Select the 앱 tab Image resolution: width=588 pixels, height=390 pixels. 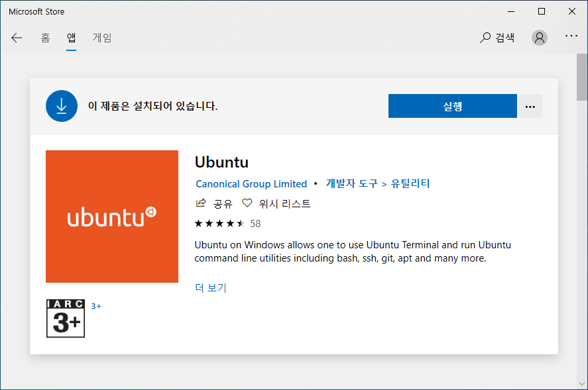(x=71, y=38)
